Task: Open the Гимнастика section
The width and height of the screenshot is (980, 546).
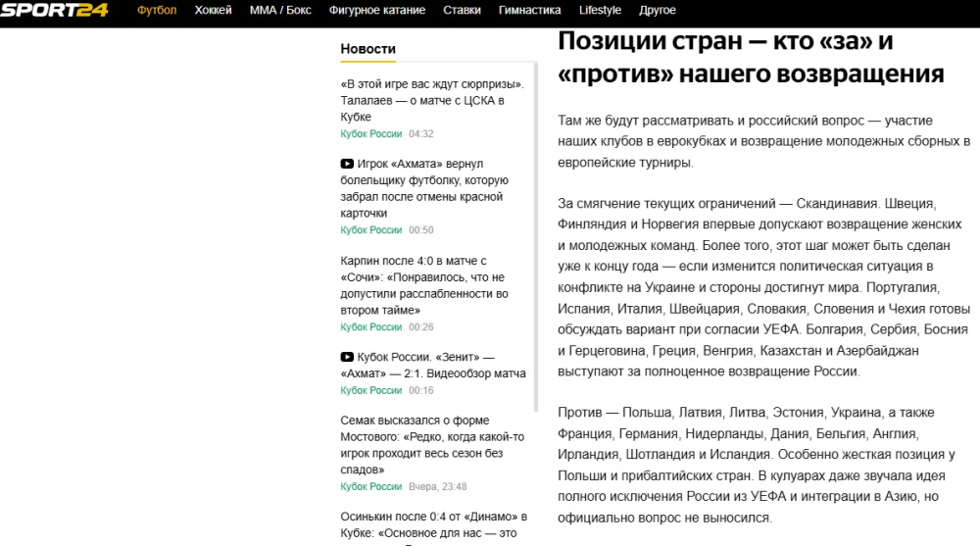Action: pyautogui.click(x=529, y=11)
